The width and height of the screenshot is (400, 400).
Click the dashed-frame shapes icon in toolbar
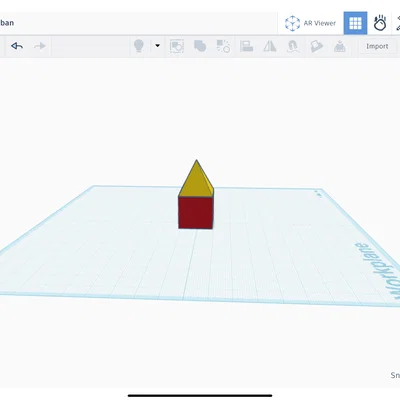click(177, 46)
